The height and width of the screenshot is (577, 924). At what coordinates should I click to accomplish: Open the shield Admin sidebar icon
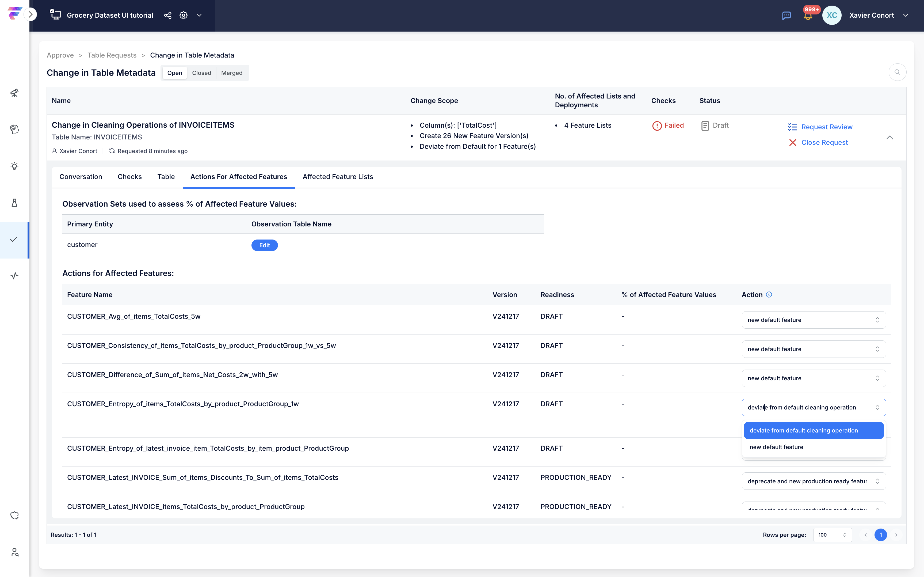click(x=14, y=515)
